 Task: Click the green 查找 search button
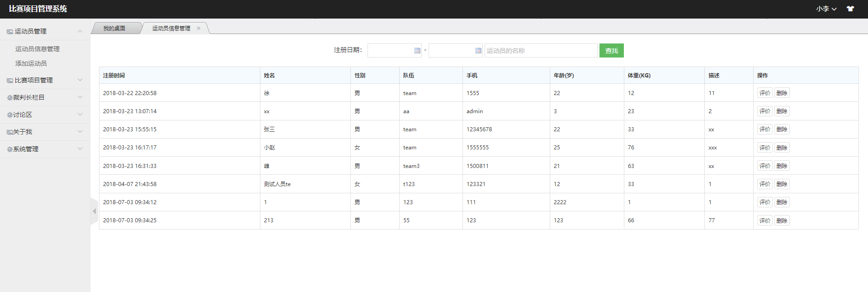(x=612, y=51)
